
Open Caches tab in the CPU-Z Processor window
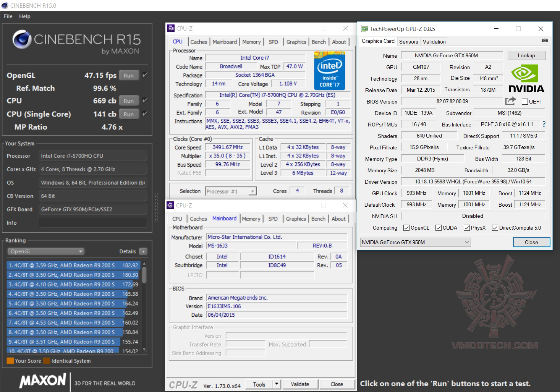coord(199,42)
